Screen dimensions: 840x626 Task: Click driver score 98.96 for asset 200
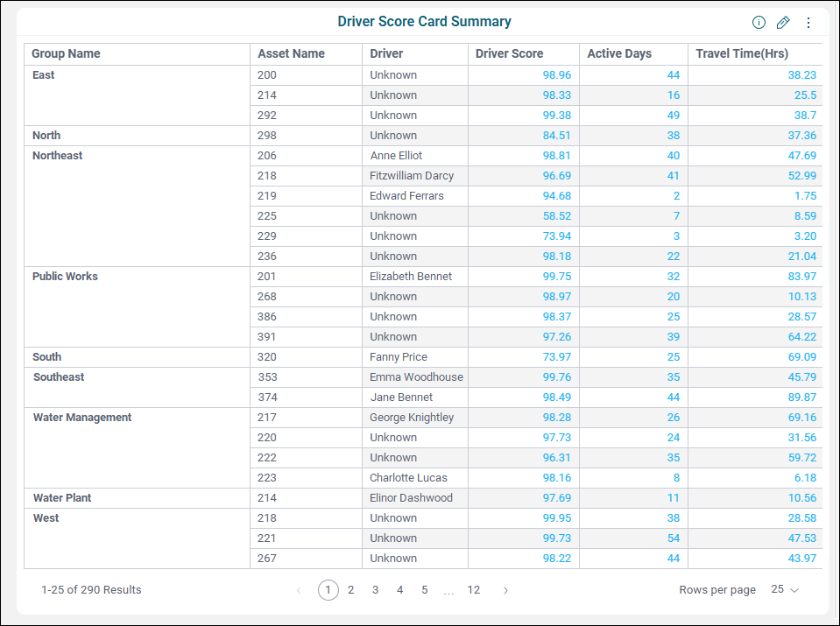pyautogui.click(x=556, y=75)
